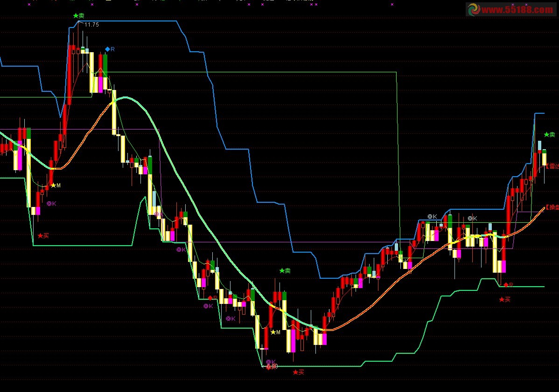Click the magenta ◎K marker just above the 6.98 label
The image size is (559, 392).
point(271,362)
